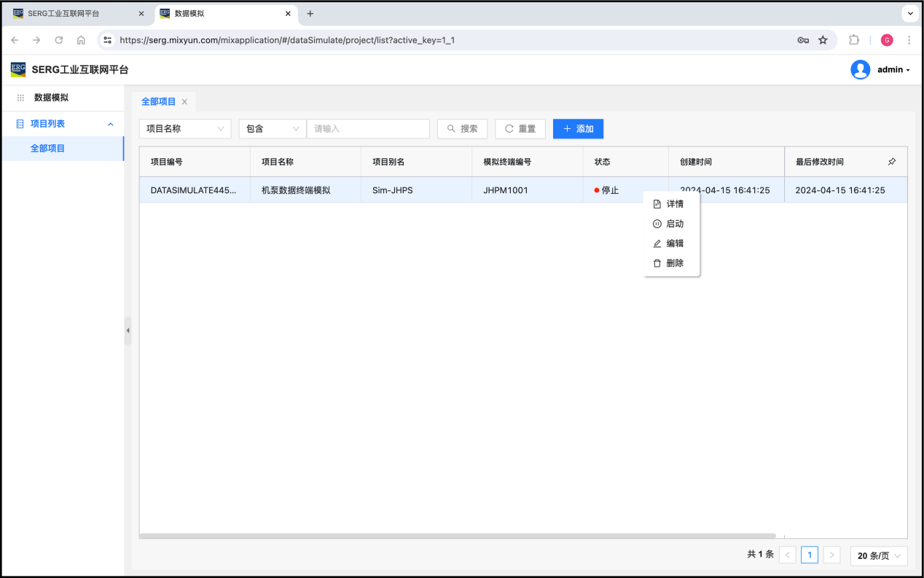Reload the page with browser refresh icon

coord(59,40)
